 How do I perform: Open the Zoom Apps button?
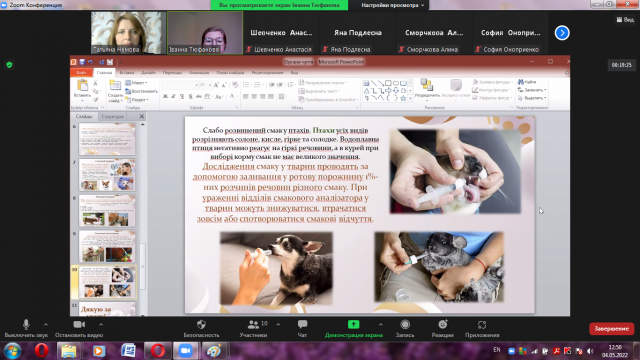(x=482, y=328)
